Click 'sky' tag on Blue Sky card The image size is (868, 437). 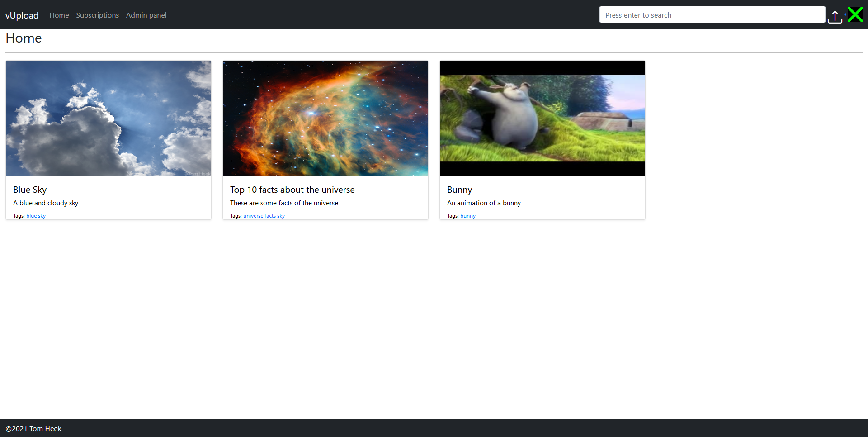coord(42,216)
